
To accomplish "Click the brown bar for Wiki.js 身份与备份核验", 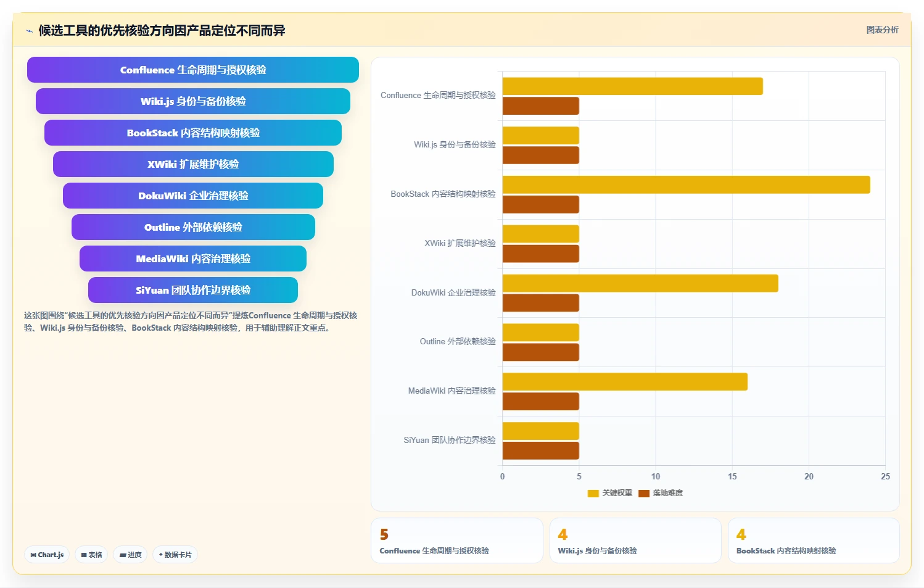I will click(540, 155).
